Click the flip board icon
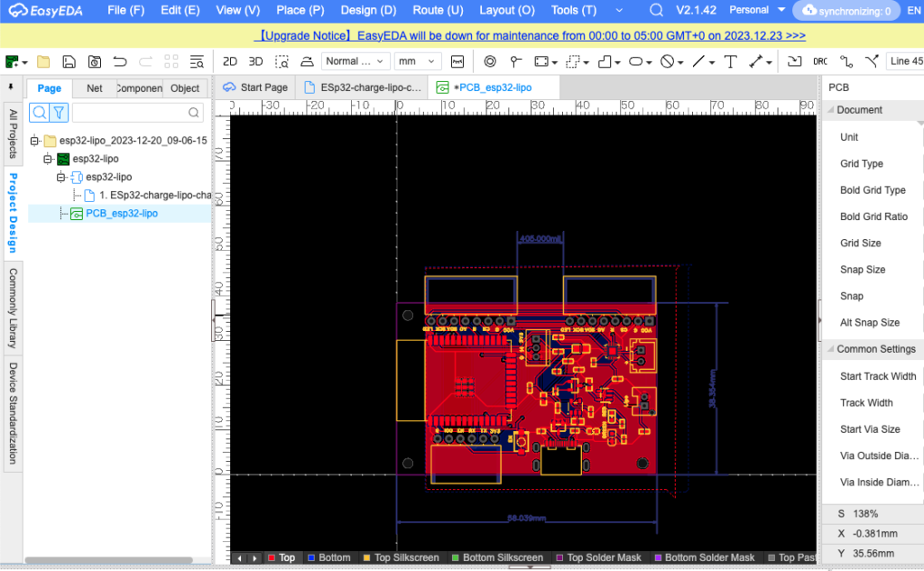Screen dimensions: 924x571 [x=307, y=61]
